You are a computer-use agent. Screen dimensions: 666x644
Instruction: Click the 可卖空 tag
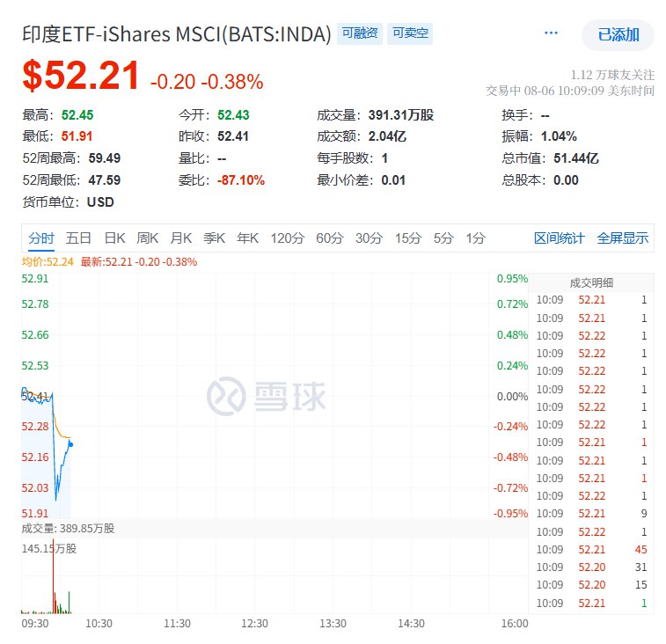(410, 33)
